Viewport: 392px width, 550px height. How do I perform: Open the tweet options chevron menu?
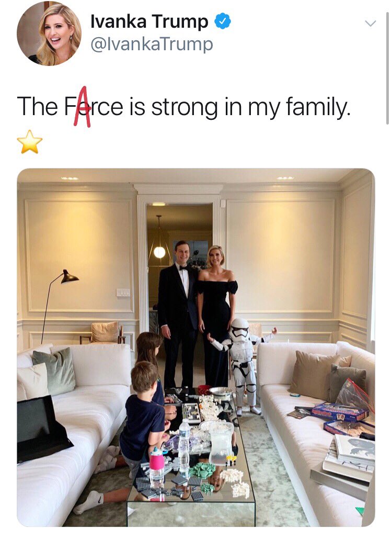pyautogui.click(x=370, y=24)
